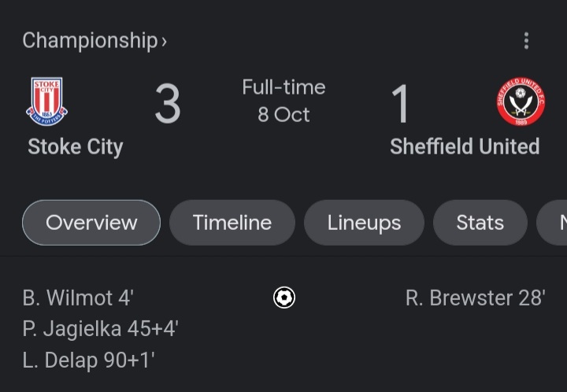The height and width of the screenshot is (392, 567).
Task: Click the 8 Oct match date
Action: click(x=283, y=115)
